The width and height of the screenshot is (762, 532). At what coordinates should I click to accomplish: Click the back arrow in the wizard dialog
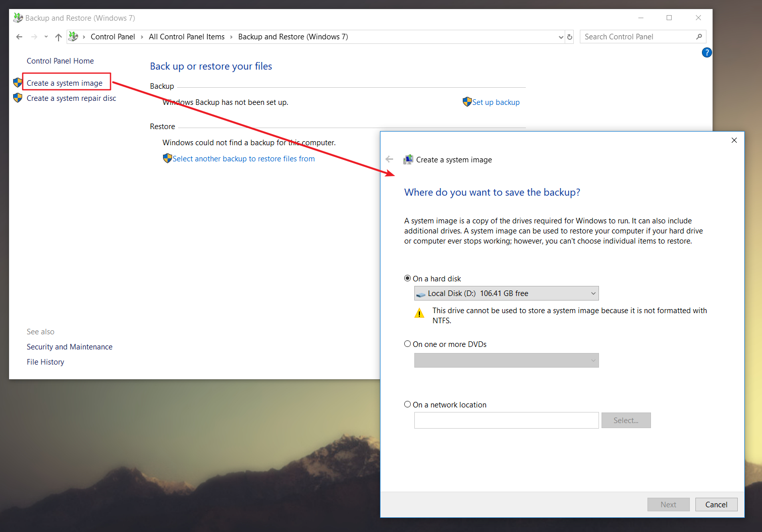click(x=389, y=159)
